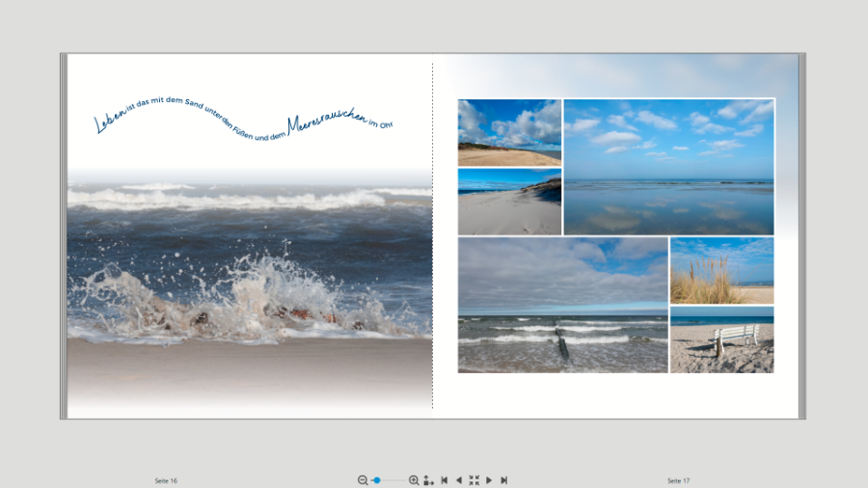Select the splashing wave photo
This screenshot has width=868, height=488.
[x=249, y=280]
